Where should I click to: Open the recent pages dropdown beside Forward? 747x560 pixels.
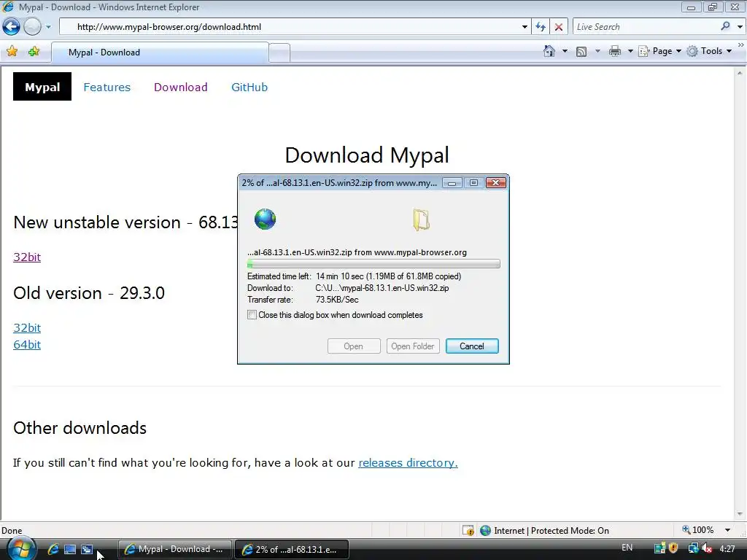pos(48,27)
